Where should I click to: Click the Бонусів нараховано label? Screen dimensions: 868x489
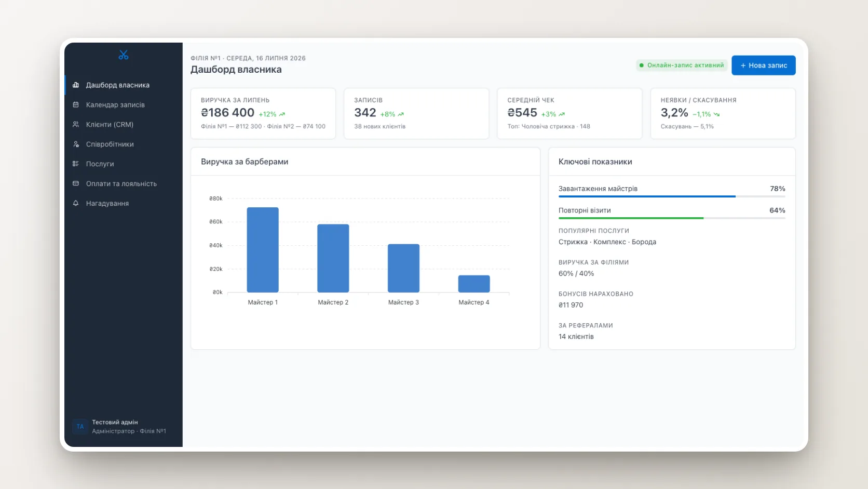pyautogui.click(x=596, y=294)
